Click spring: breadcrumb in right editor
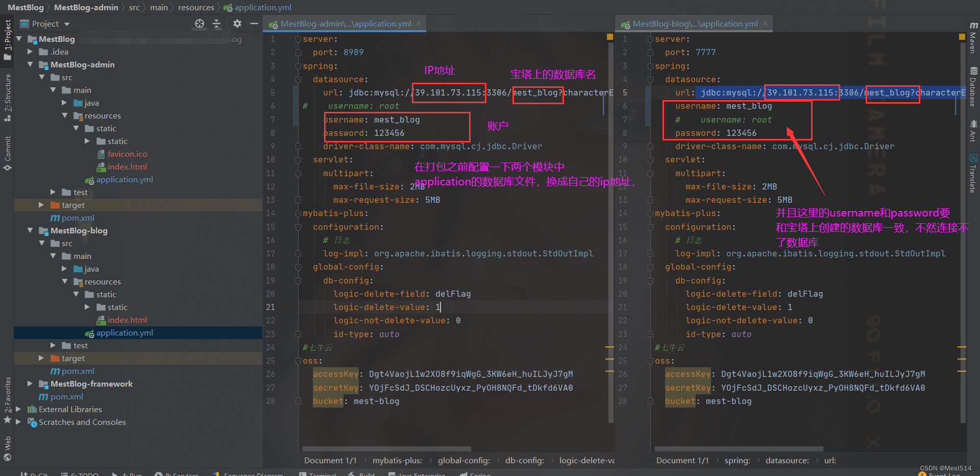980x476 pixels. [738, 460]
